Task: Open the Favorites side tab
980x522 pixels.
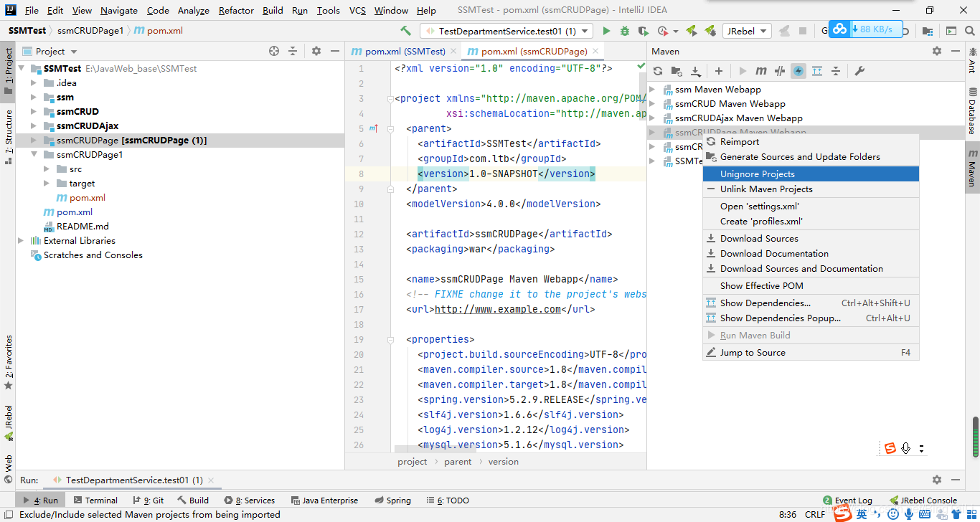Action: pos(8,362)
